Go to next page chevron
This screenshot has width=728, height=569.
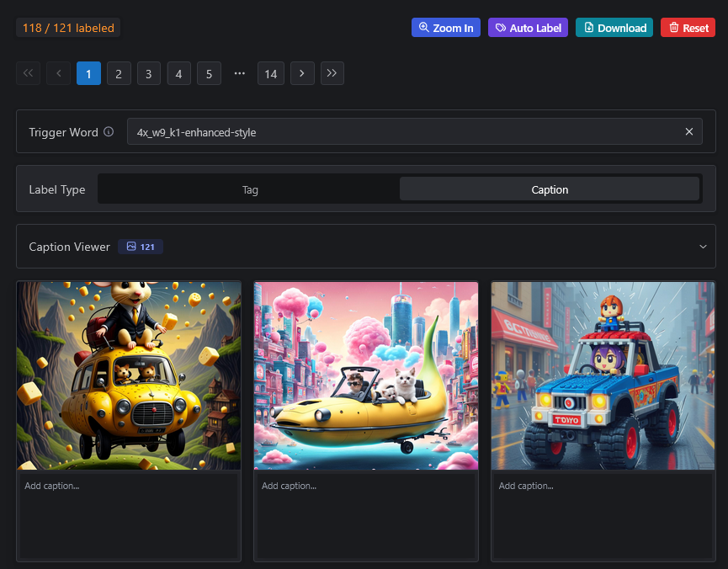[302, 74]
